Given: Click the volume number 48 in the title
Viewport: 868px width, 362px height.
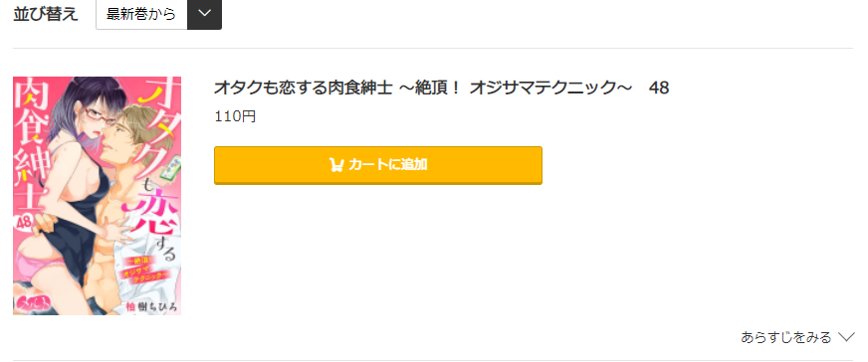Looking at the screenshot, I should pyautogui.click(x=658, y=88).
